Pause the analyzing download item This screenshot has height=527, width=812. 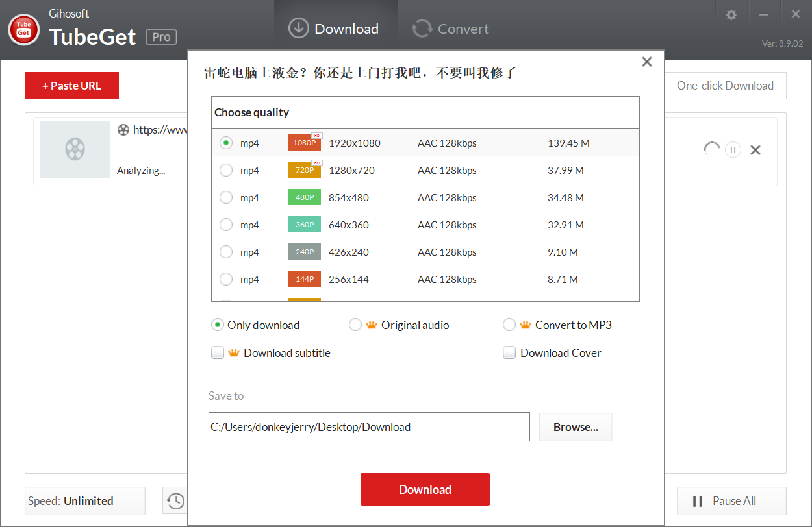(x=733, y=150)
